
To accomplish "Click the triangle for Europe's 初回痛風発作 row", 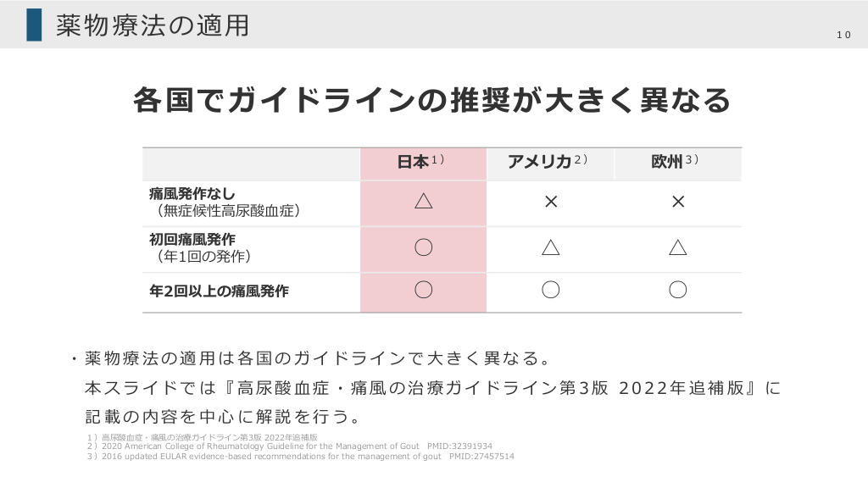I will click(x=677, y=247).
